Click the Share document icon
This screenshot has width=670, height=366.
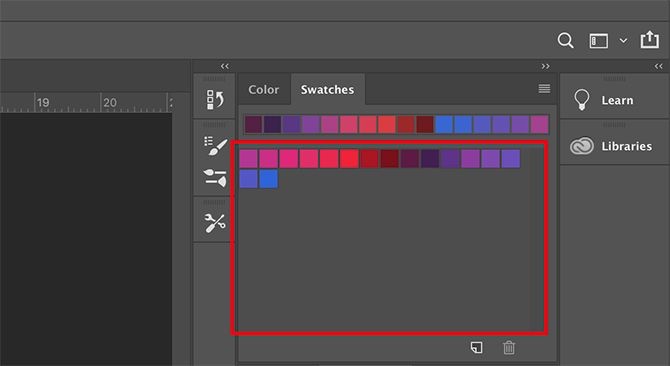(649, 40)
